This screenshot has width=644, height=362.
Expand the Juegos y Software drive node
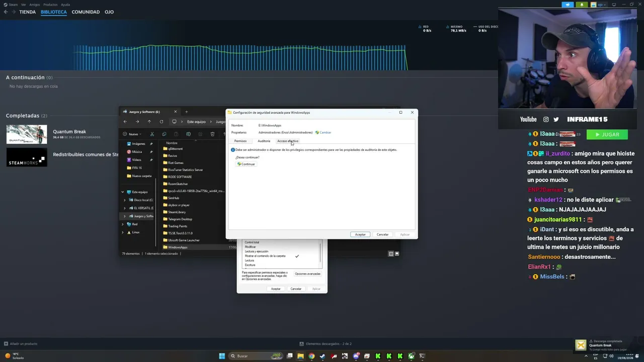click(x=125, y=216)
